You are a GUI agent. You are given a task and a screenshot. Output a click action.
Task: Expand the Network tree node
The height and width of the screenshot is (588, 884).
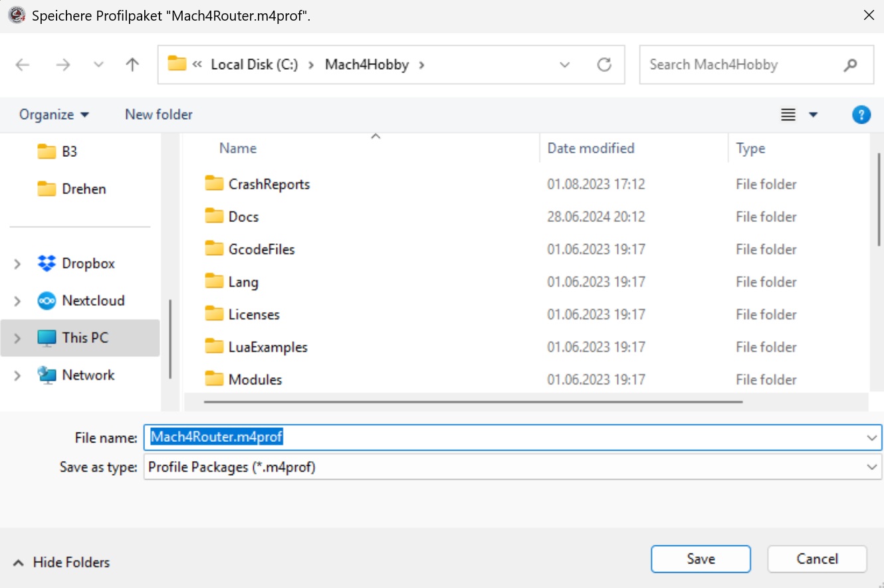[17, 375]
